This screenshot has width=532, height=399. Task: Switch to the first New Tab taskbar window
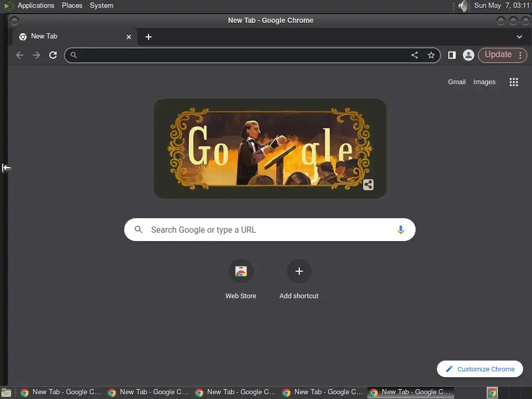pos(61,393)
